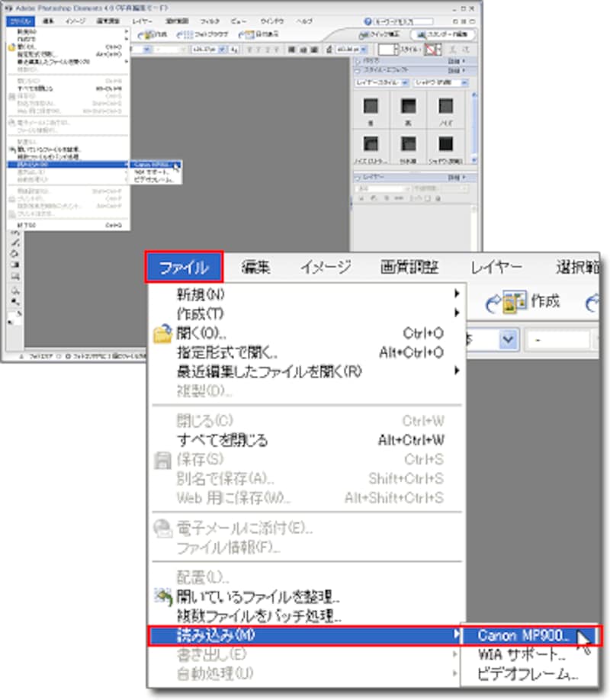Choose 新規(N) in the enlarged File menu
610x700 pixels.
coord(307,294)
